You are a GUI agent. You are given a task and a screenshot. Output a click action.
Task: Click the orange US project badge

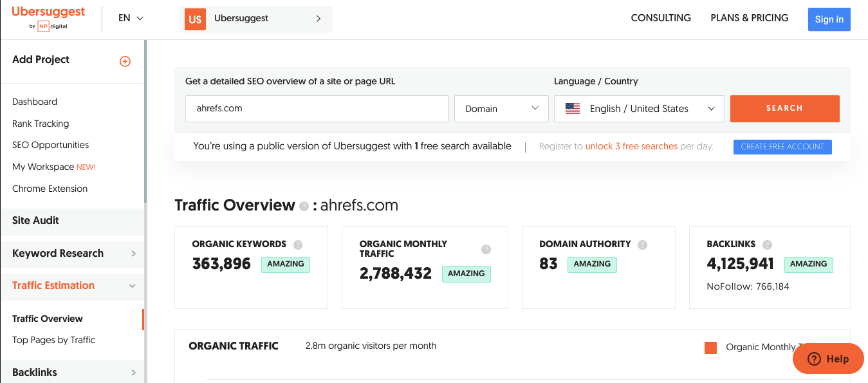click(195, 19)
